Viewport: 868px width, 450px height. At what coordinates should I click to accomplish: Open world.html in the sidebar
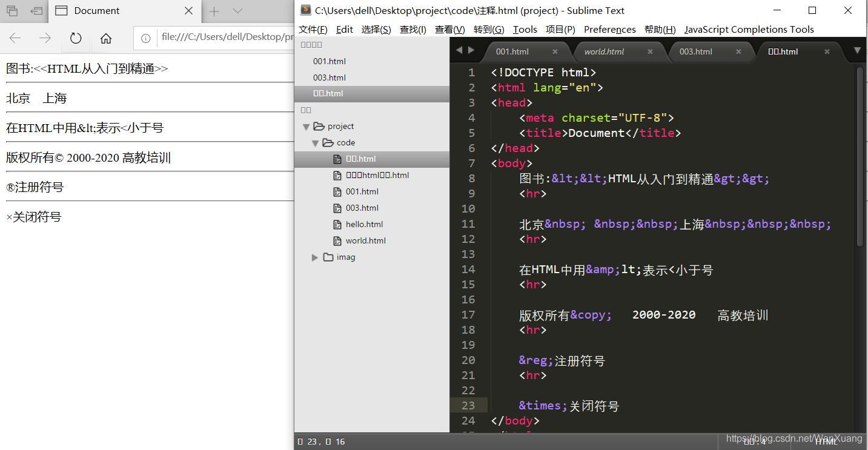365,240
